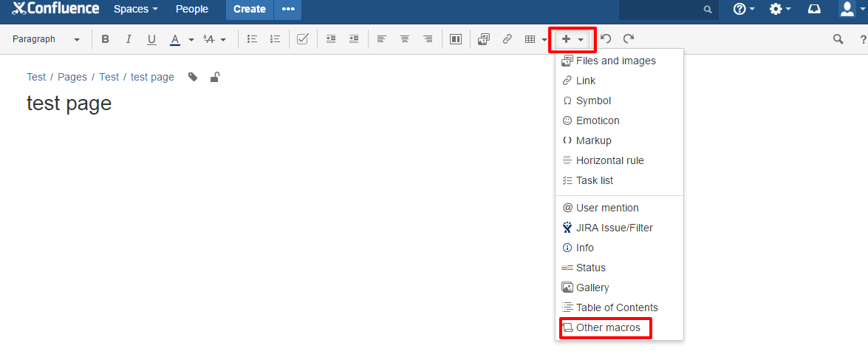Open the page labels tag icon
The height and width of the screenshot is (357, 868).
click(x=193, y=77)
